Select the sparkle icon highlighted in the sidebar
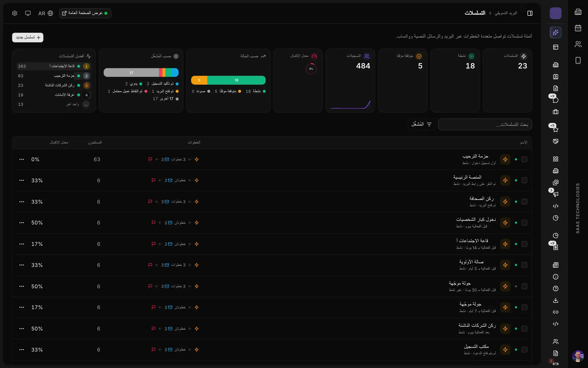Viewport: 588px width, 368px height. [x=555, y=32]
